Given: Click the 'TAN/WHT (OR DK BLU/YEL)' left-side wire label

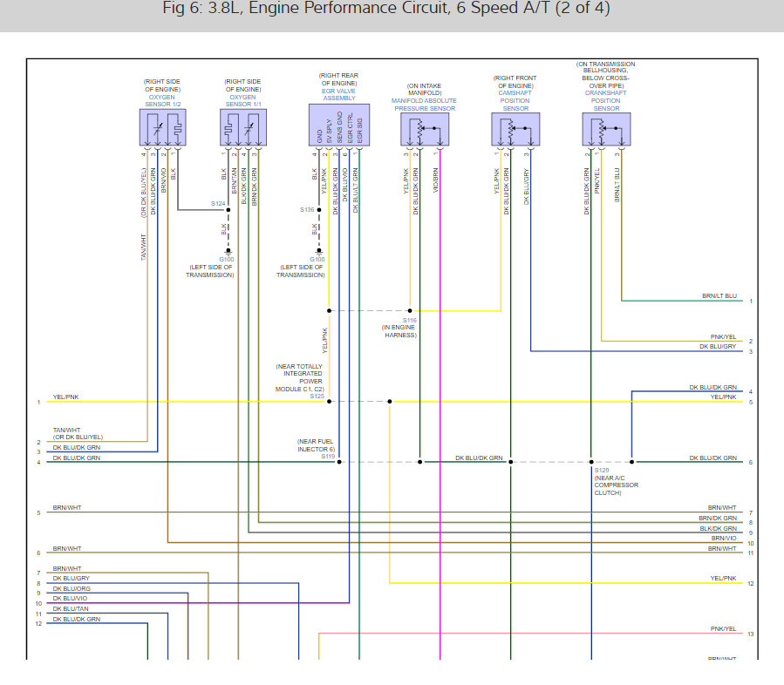Looking at the screenshot, I should click(78, 433).
